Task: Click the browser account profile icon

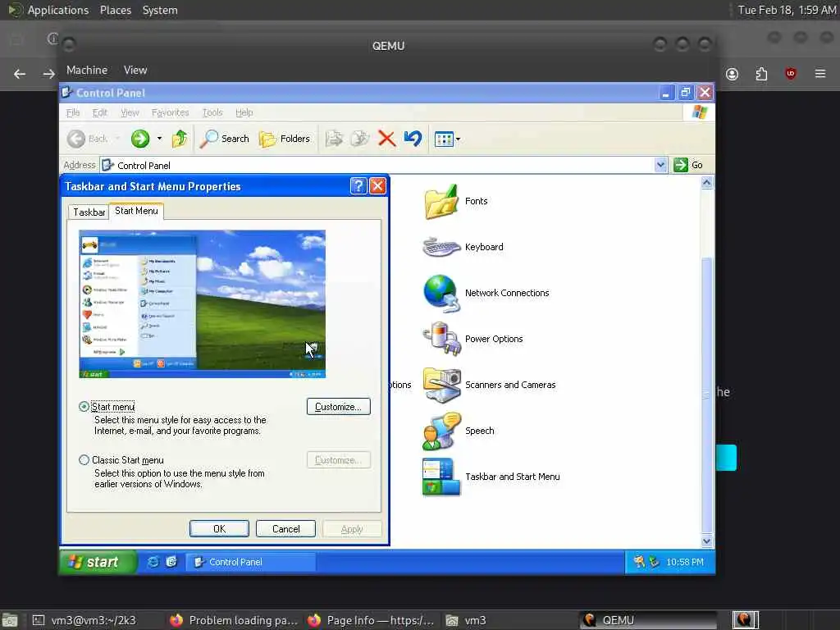Action: pos(732,74)
